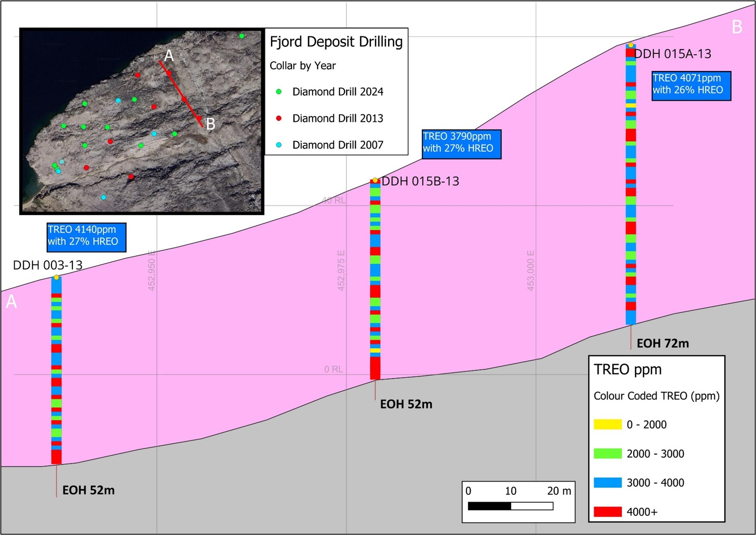The width and height of the screenshot is (756, 535).
Task: Click the EOH 72m label
Action: pyautogui.click(x=663, y=343)
